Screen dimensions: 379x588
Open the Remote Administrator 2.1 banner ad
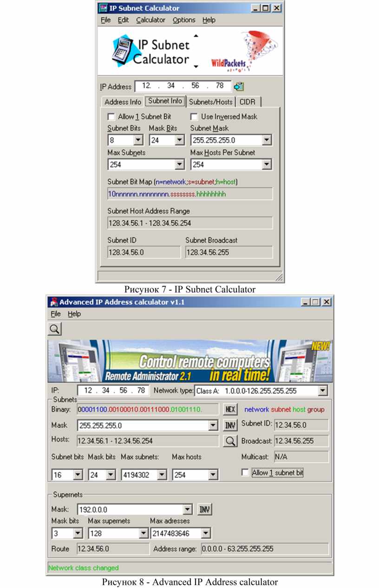click(190, 361)
